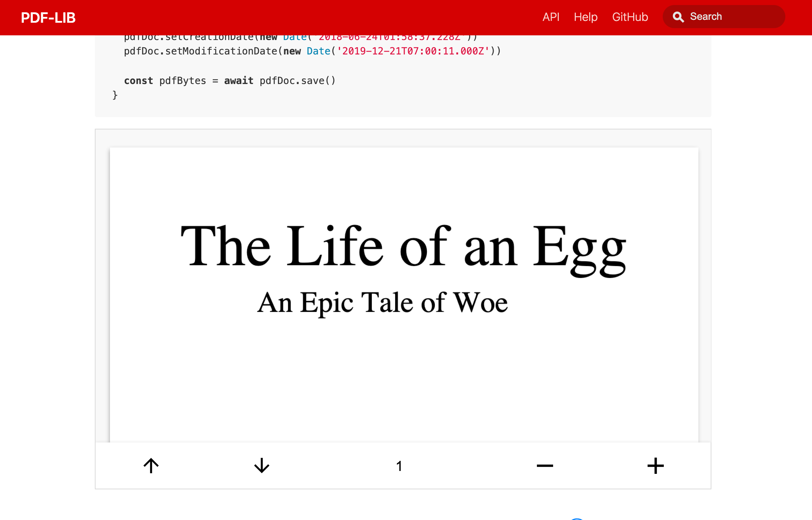Go to next PDF page arrow
This screenshot has height=520, width=812.
(x=262, y=466)
